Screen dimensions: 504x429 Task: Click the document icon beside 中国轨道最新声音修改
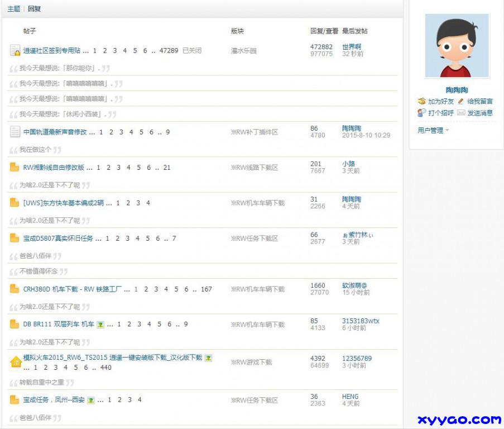point(15,132)
